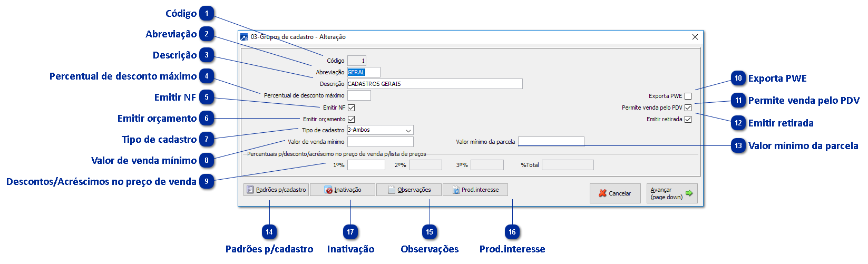Click the Código field
The image size is (868, 264).
pos(357,61)
